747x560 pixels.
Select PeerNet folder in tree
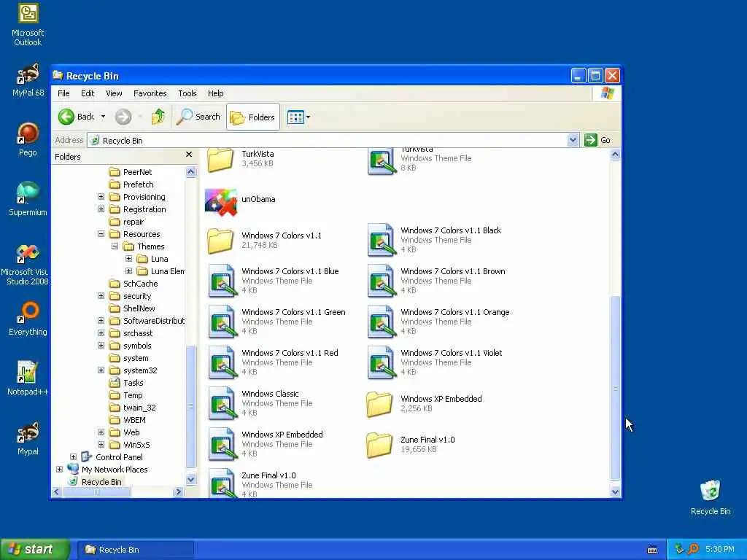pos(131,172)
